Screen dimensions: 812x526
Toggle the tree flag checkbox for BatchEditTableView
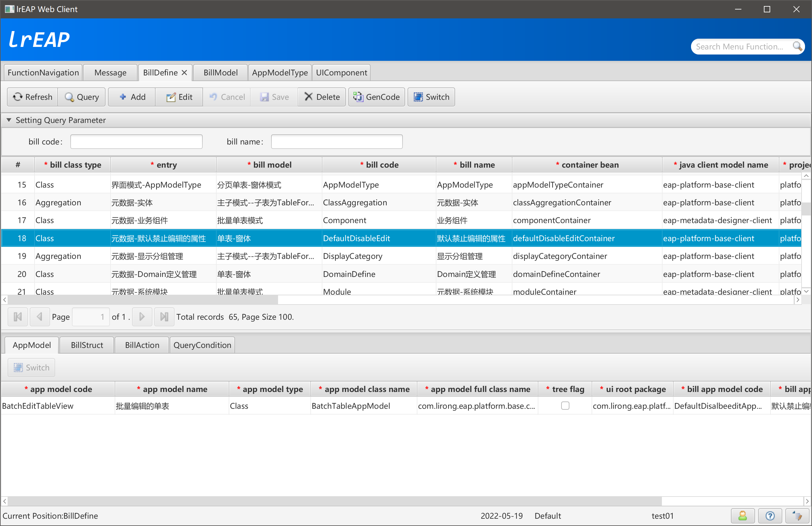tap(565, 406)
